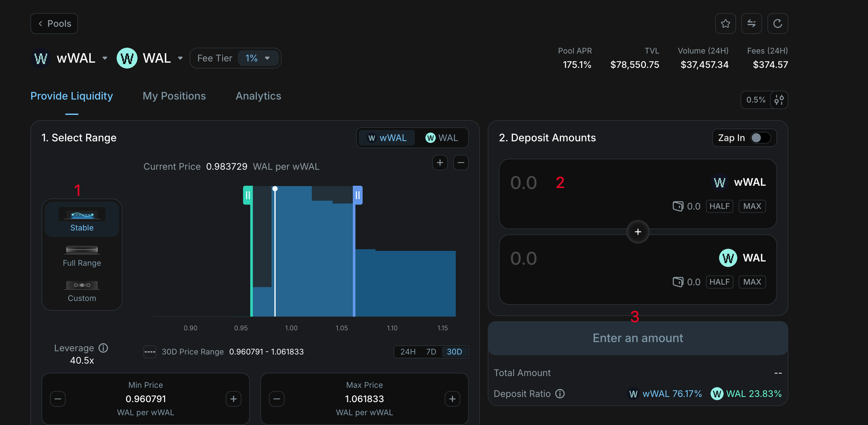Open the Fee Tier 1% dropdown
The width and height of the screenshot is (868, 425).
(x=258, y=58)
